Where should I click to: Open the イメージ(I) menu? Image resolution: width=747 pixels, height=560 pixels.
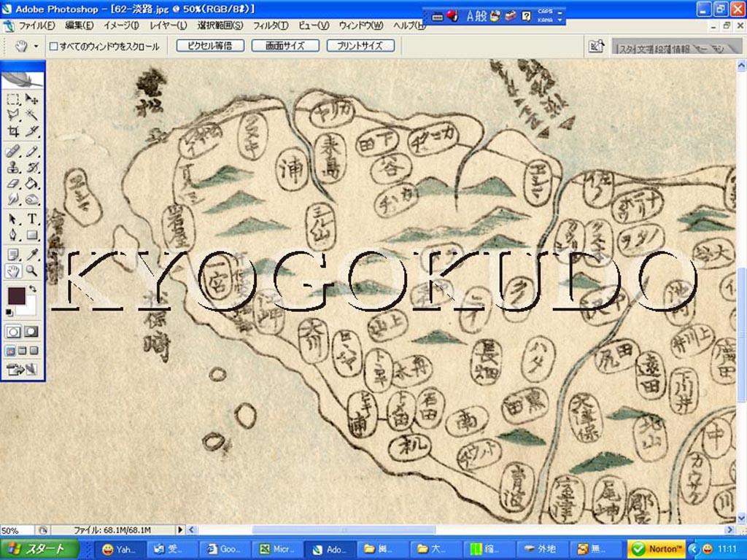pos(122,26)
